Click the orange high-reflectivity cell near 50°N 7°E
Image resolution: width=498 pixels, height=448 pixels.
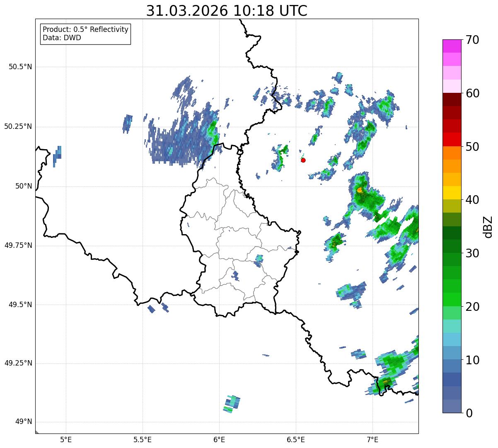[360, 190]
